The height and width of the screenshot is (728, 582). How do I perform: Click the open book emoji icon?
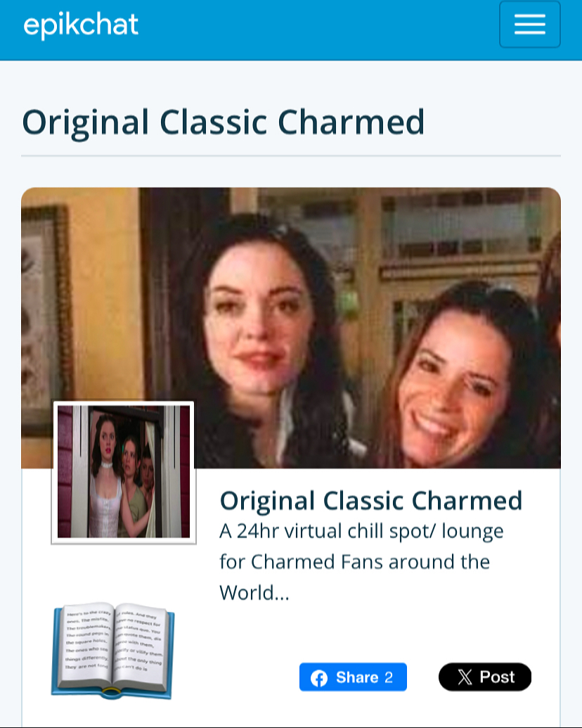[112, 651]
